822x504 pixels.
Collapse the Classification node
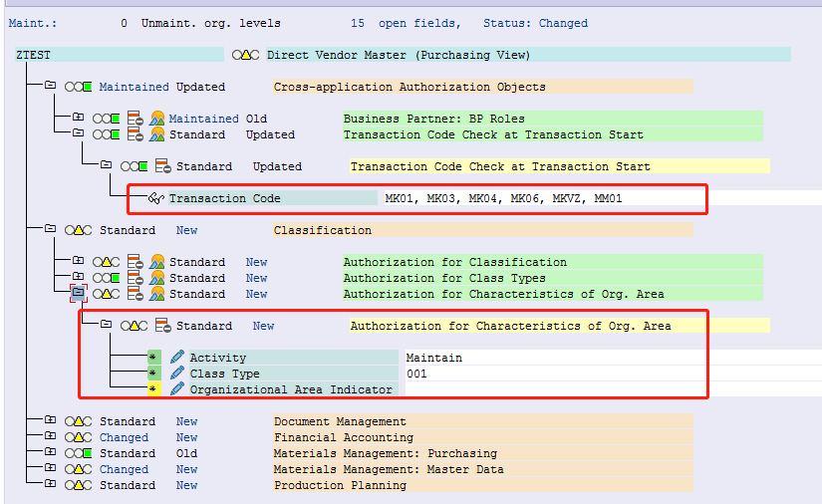point(51,228)
